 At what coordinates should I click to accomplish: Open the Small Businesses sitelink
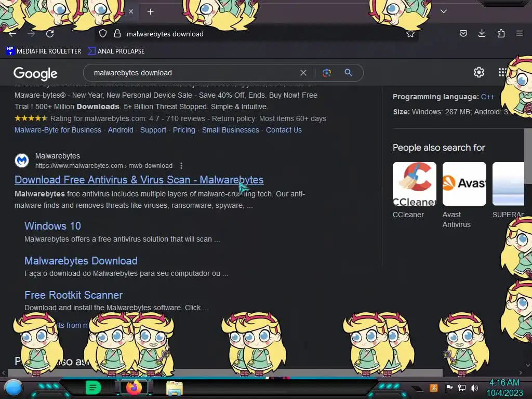230,130
